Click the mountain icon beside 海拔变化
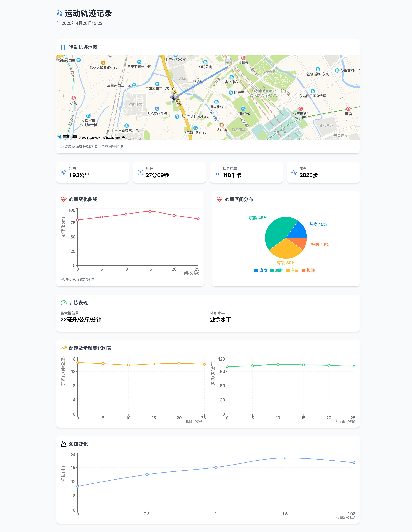This screenshot has height=532, width=412. pos(63,444)
